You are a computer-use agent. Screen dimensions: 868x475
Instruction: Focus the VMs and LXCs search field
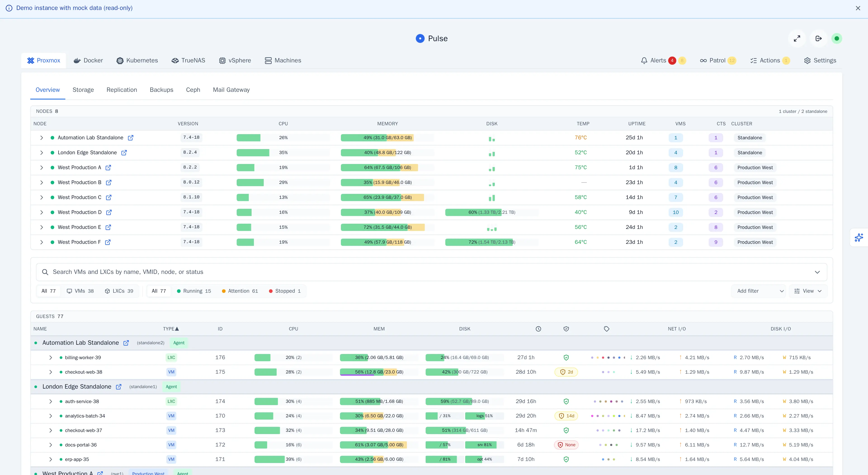click(431, 272)
